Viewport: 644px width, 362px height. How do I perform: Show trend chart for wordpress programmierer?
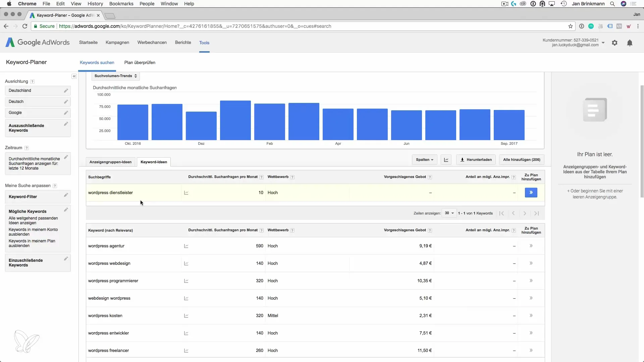186,281
